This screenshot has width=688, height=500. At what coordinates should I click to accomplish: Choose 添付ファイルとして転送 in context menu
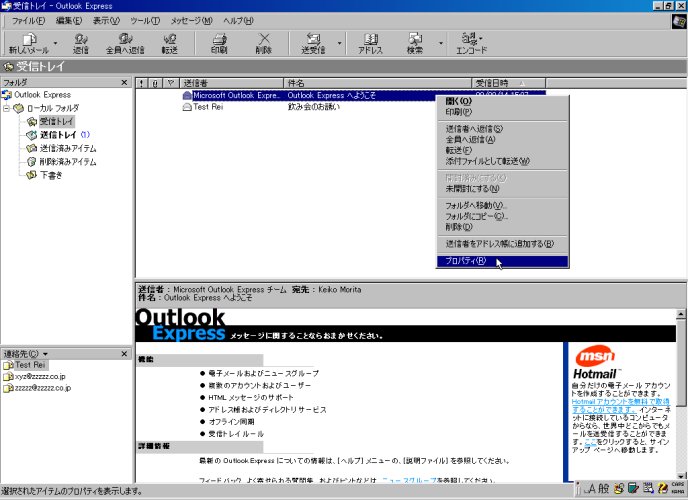pyautogui.click(x=502, y=161)
